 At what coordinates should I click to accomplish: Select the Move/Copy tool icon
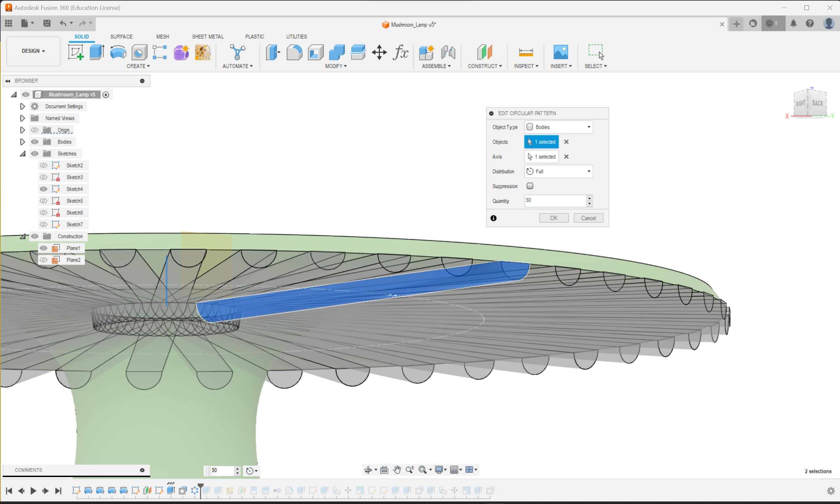pyautogui.click(x=379, y=52)
